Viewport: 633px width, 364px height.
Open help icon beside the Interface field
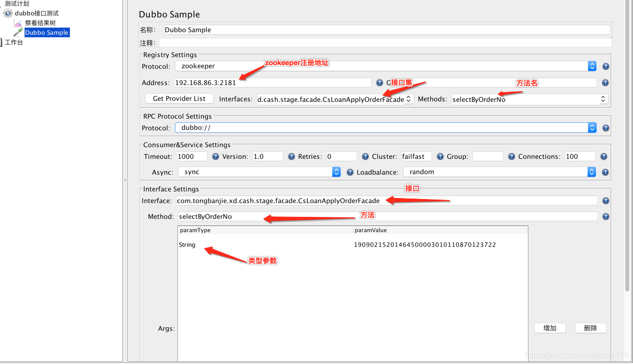[605, 201]
